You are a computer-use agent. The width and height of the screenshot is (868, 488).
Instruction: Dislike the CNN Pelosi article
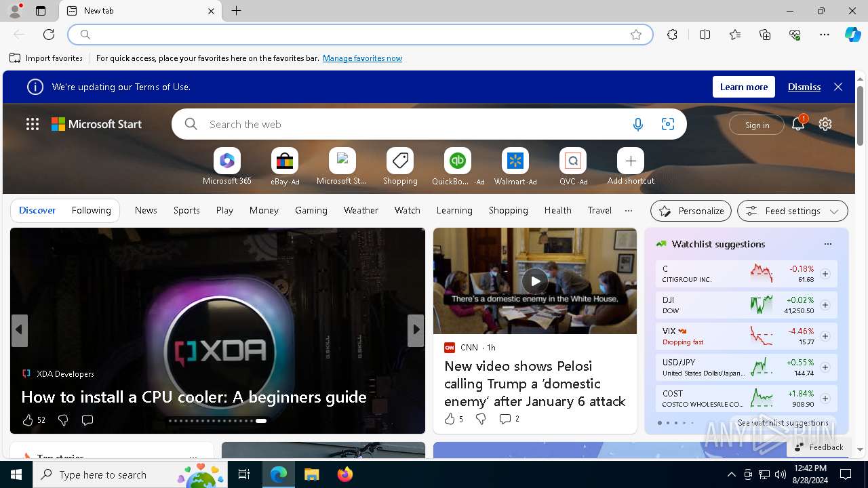[x=481, y=419]
